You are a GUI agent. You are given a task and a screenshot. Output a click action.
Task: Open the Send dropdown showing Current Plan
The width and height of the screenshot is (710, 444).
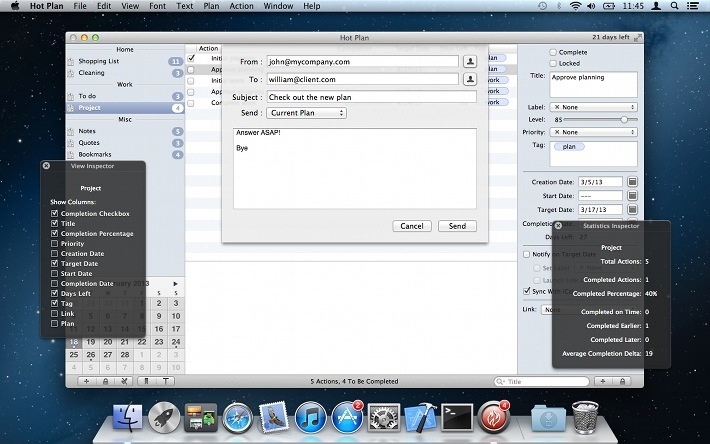[x=306, y=113]
